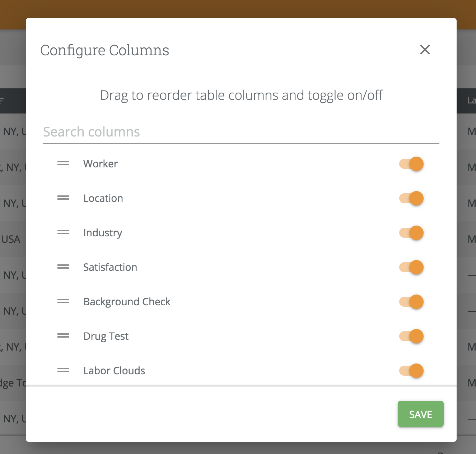Screen dimensions: 476x454
Task: Toggle the Labor Clouds column off
Action: (x=411, y=371)
